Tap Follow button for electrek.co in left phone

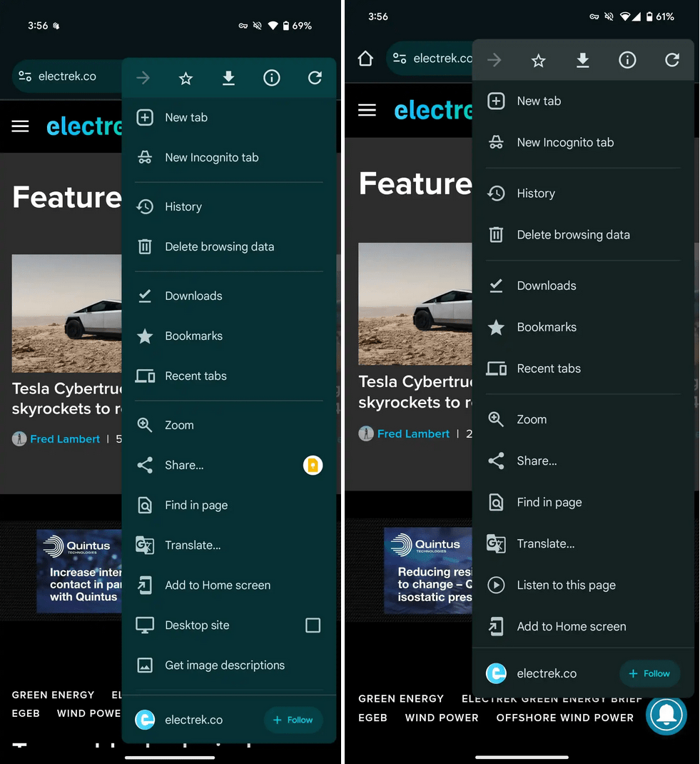coord(293,720)
